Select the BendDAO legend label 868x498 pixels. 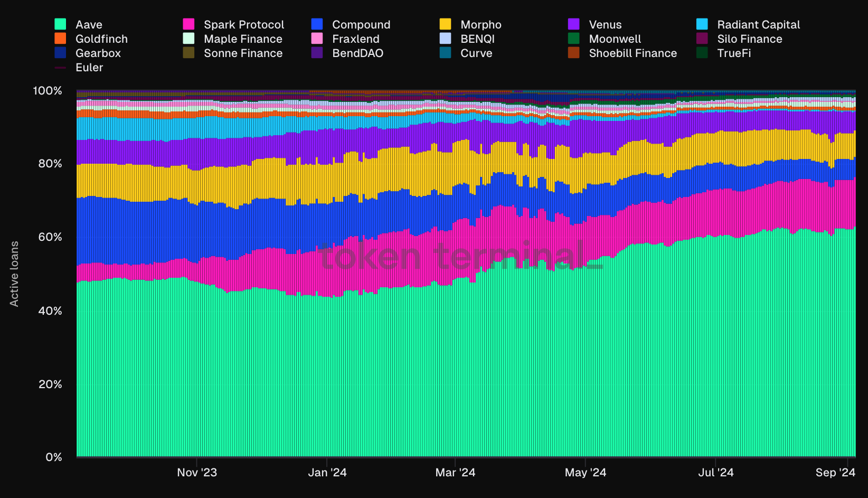click(x=357, y=53)
